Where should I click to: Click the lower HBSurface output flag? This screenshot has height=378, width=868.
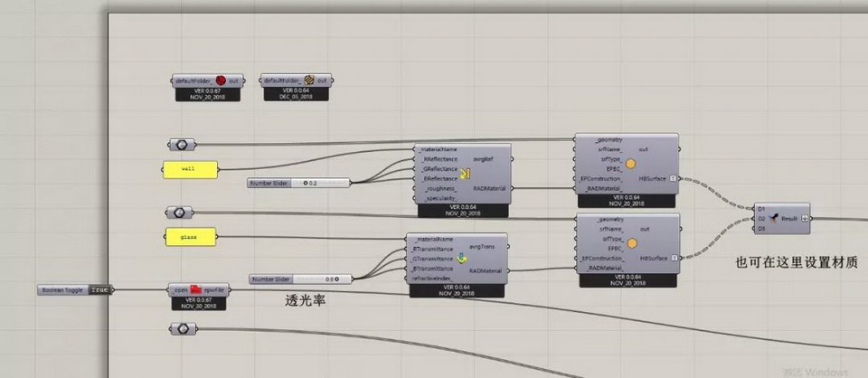(674, 259)
